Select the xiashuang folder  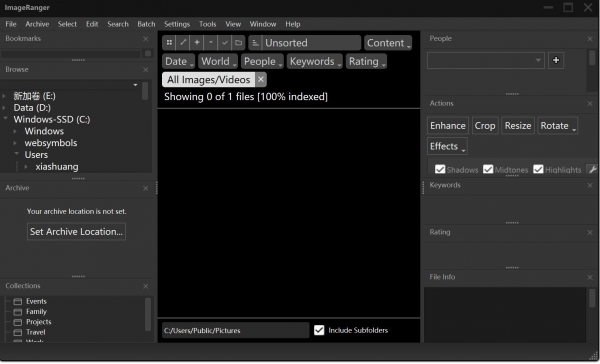coord(57,167)
